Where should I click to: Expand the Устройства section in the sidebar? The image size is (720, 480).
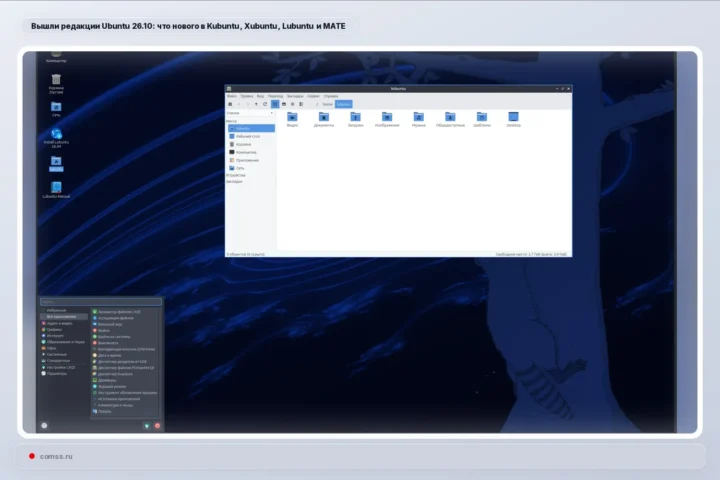coord(236,175)
